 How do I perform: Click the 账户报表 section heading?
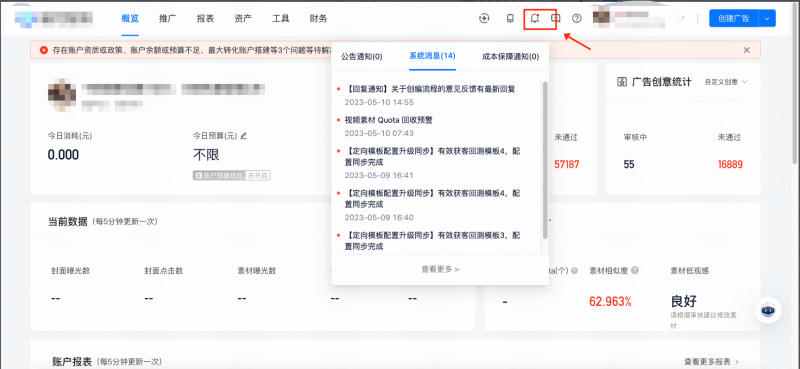72,362
